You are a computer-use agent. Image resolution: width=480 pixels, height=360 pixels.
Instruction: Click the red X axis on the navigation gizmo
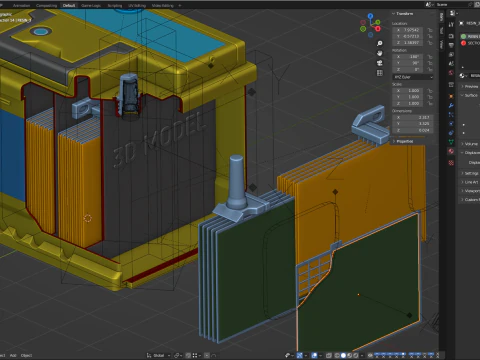pyautogui.click(x=378, y=29)
